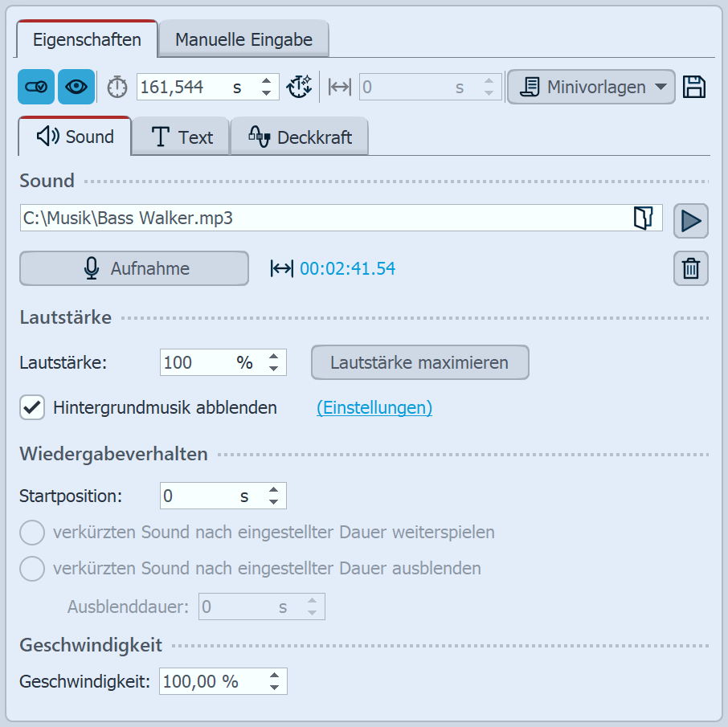This screenshot has width=728, height=727.
Task: Select the stopwatch duration icon
Action: (117, 86)
